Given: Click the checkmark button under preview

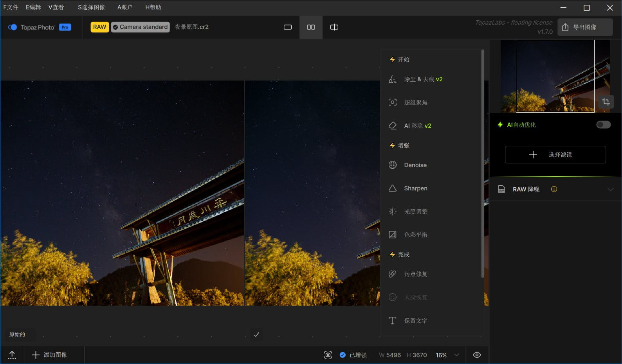Looking at the screenshot, I should (x=256, y=334).
